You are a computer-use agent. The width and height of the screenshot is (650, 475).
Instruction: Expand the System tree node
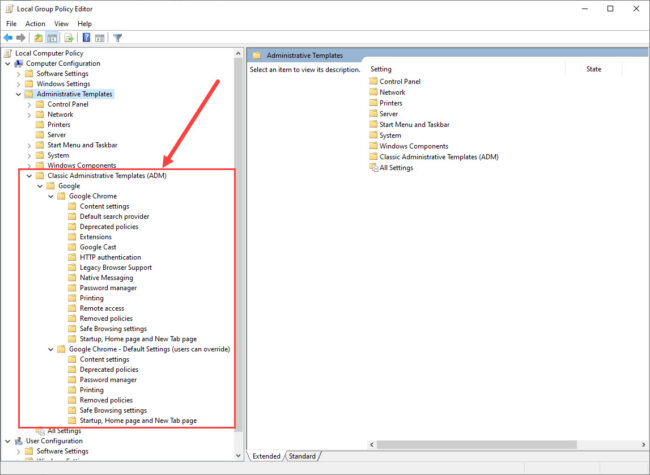pos(29,155)
